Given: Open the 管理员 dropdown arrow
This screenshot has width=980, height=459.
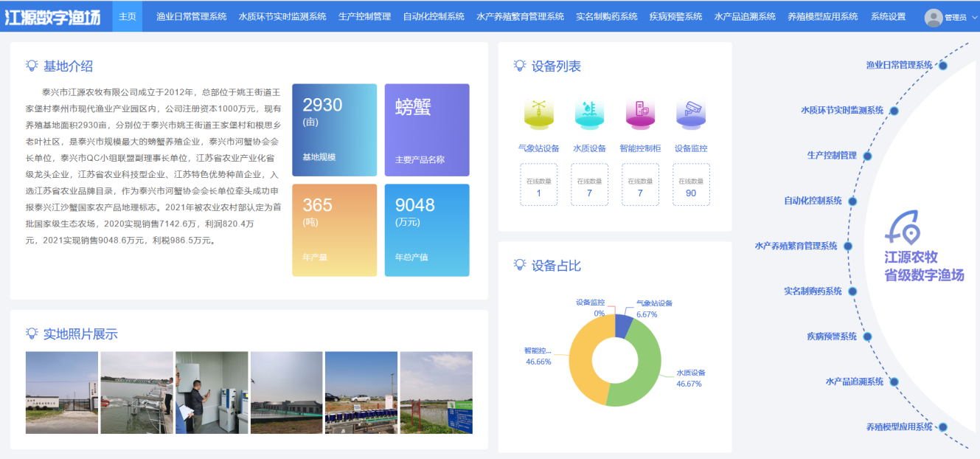Looking at the screenshot, I should (x=973, y=17).
